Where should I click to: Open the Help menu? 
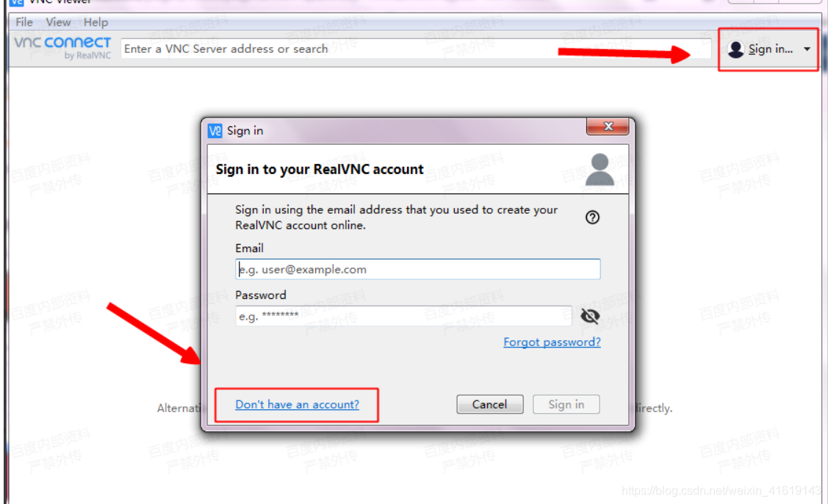96,22
